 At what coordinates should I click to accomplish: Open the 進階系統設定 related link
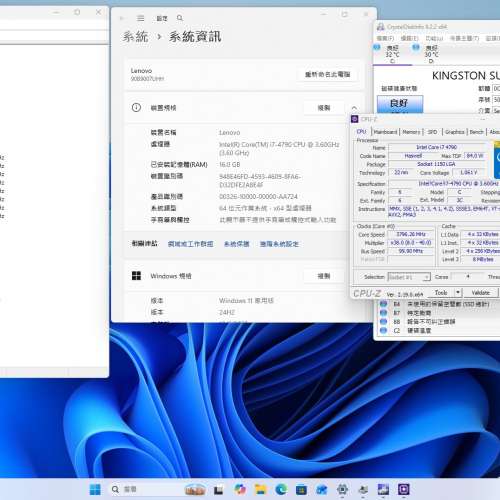[279, 244]
